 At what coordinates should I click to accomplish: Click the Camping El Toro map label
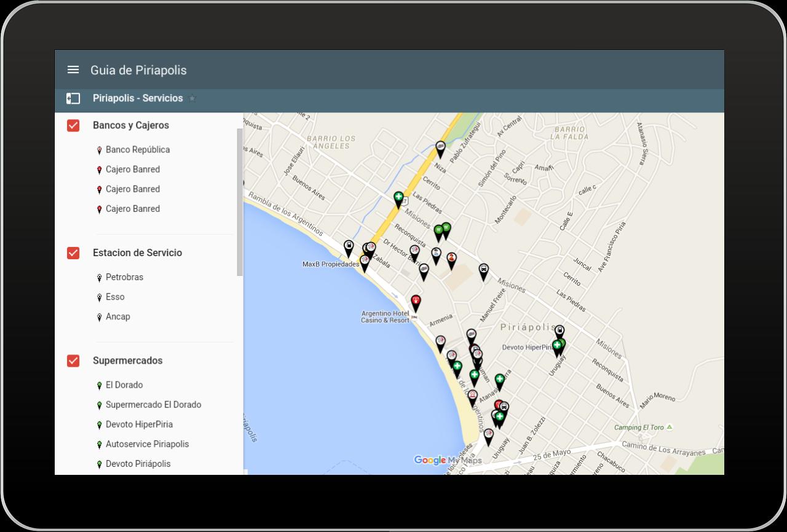639,428
